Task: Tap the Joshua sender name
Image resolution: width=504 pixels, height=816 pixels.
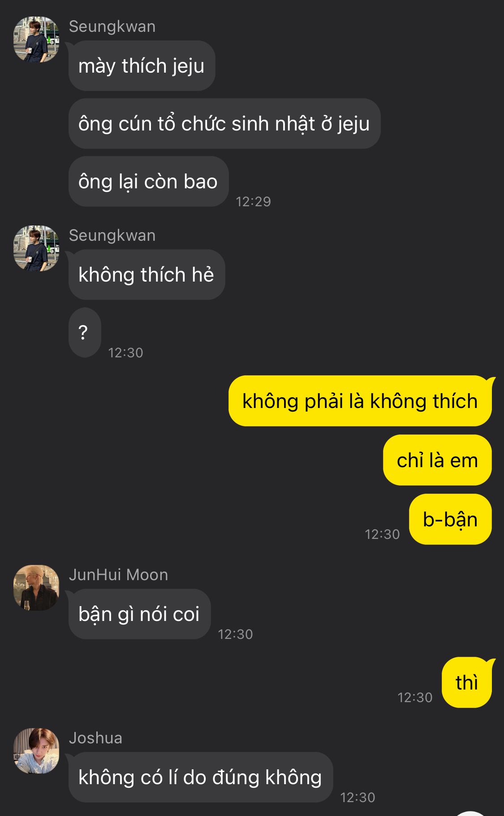Action: [x=95, y=738]
